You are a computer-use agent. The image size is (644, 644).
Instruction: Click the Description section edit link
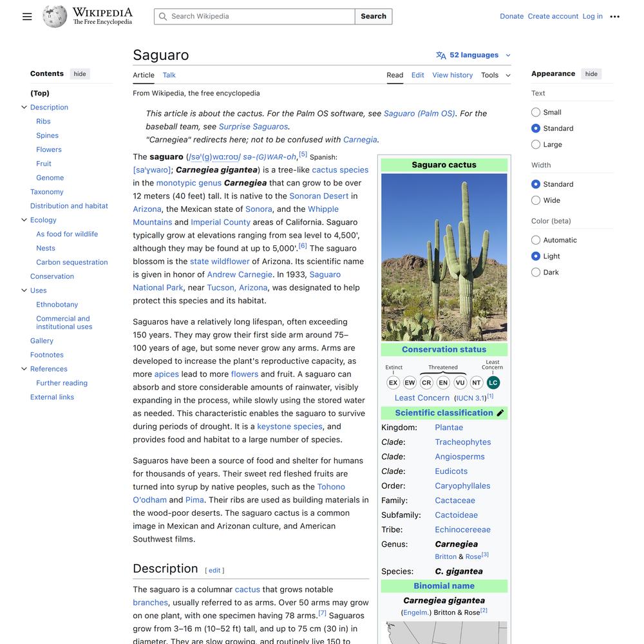click(x=214, y=571)
